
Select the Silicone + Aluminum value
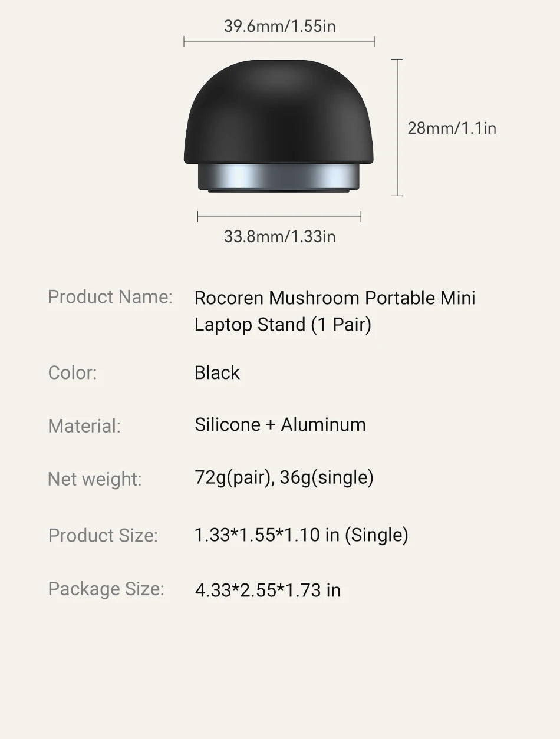[x=280, y=424]
